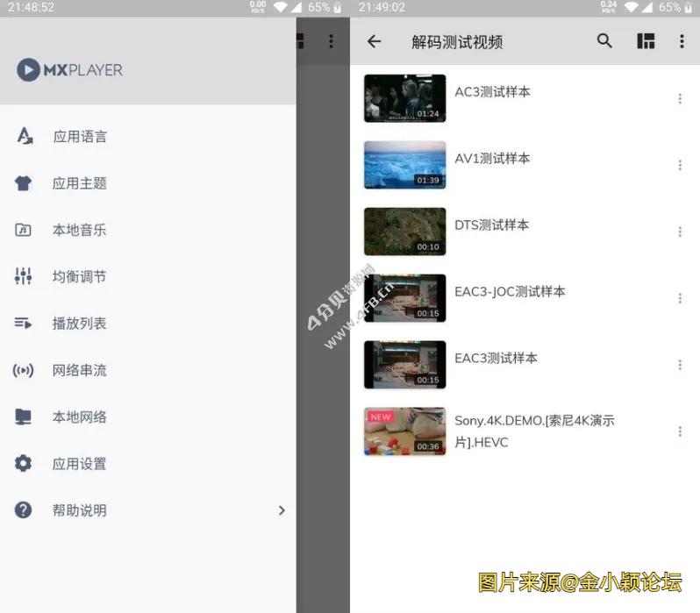Click the equalizer sliders icon (均衡调节)
The image size is (700, 613).
click(23, 276)
